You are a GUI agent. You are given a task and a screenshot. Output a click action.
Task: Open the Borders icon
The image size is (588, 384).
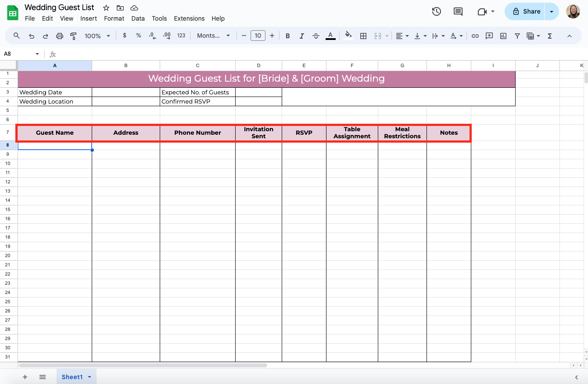coord(363,36)
